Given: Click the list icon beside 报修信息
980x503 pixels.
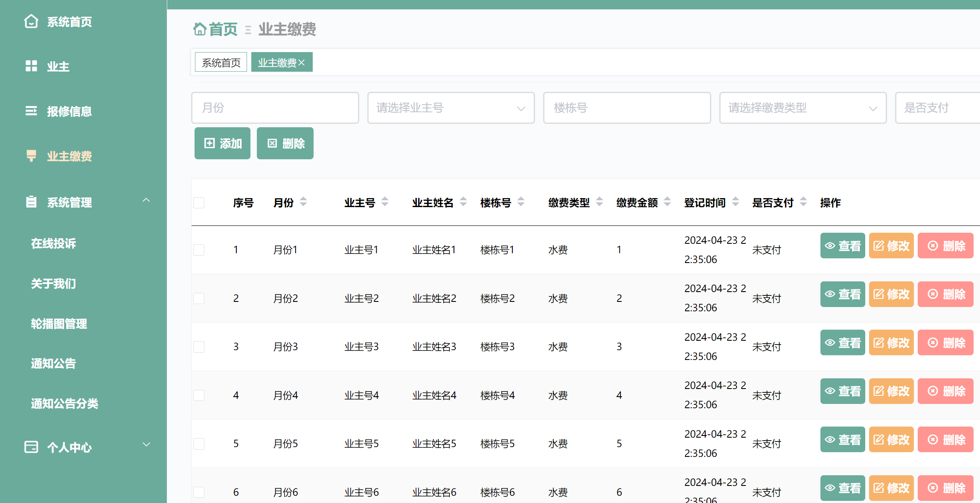Looking at the screenshot, I should [x=31, y=111].
